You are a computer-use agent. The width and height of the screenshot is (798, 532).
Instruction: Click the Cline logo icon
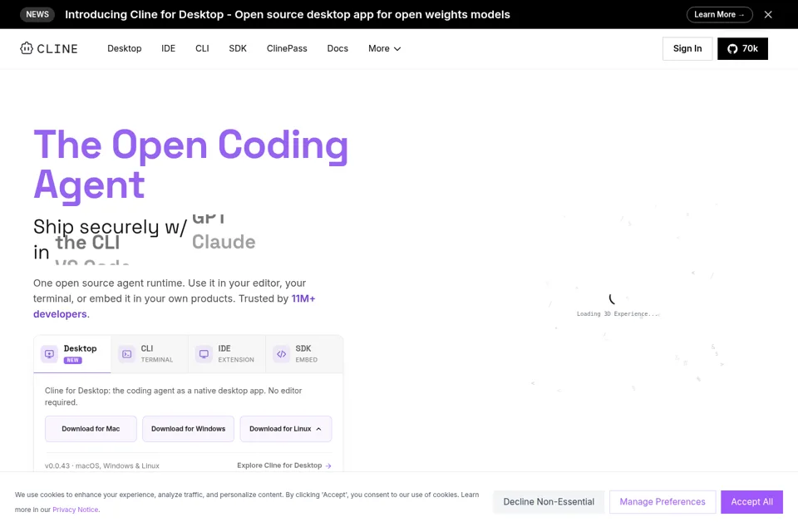(27, 48)
